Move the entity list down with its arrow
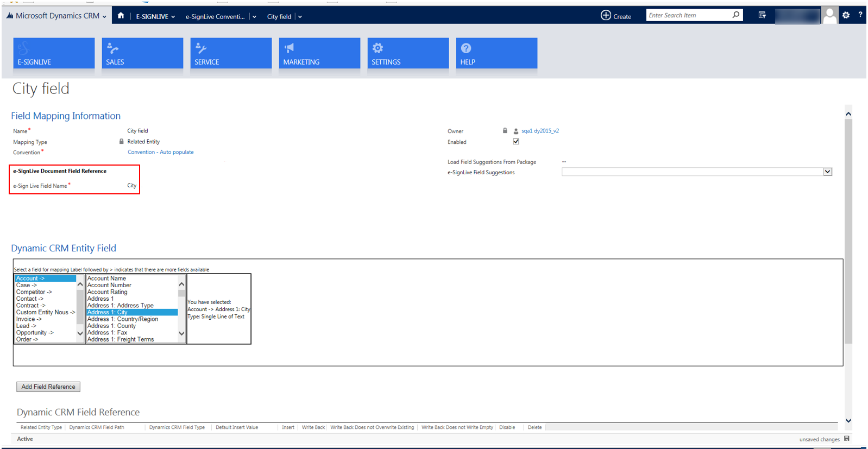The image size is (868, 449). pyautogui.click(x=80, y=333)
